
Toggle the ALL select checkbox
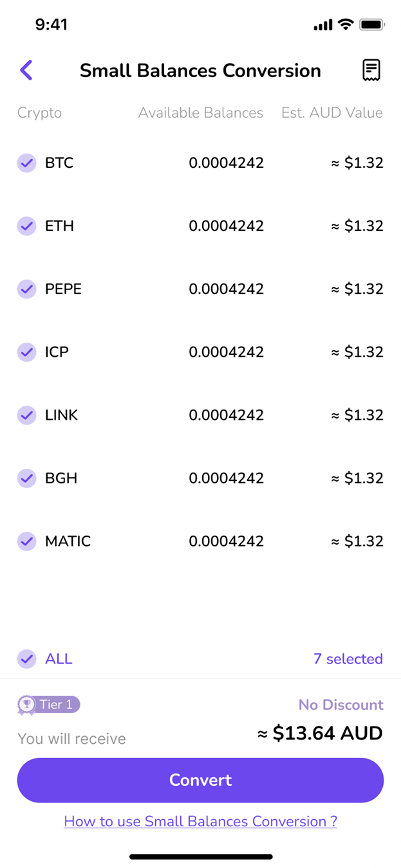26,659
